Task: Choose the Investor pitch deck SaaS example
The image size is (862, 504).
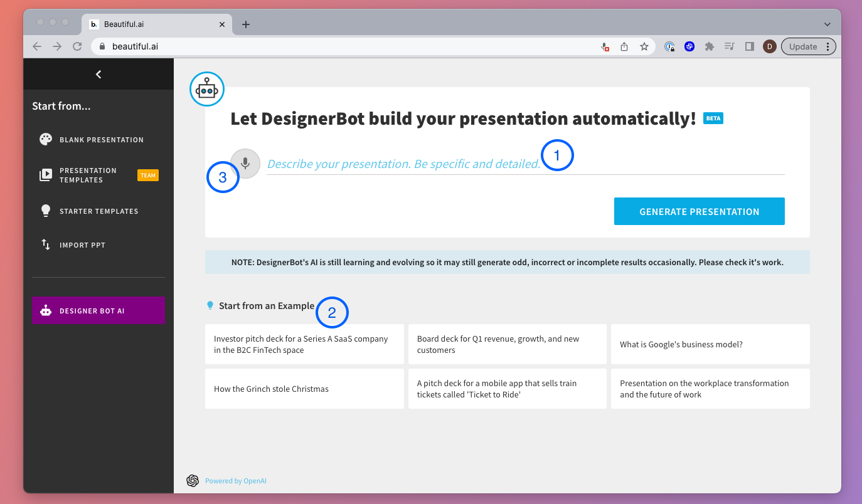Action: click(304, 344)
